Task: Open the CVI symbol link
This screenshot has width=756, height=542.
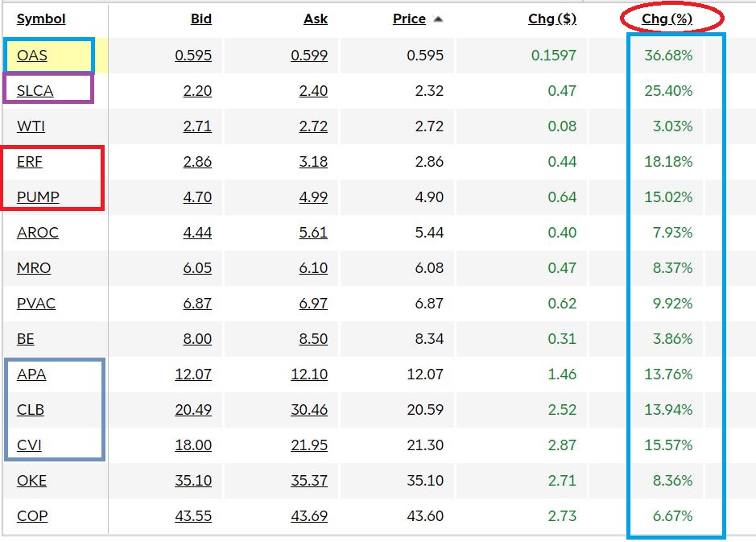Action: (29, 445)
